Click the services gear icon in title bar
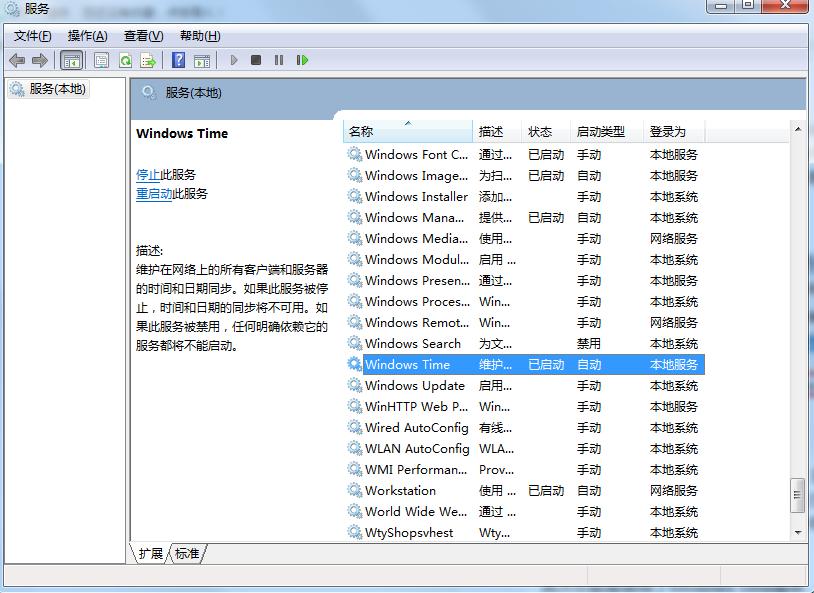Image resolution: width=814 pixels, height=593 pixels. click(x=12, y=9)
